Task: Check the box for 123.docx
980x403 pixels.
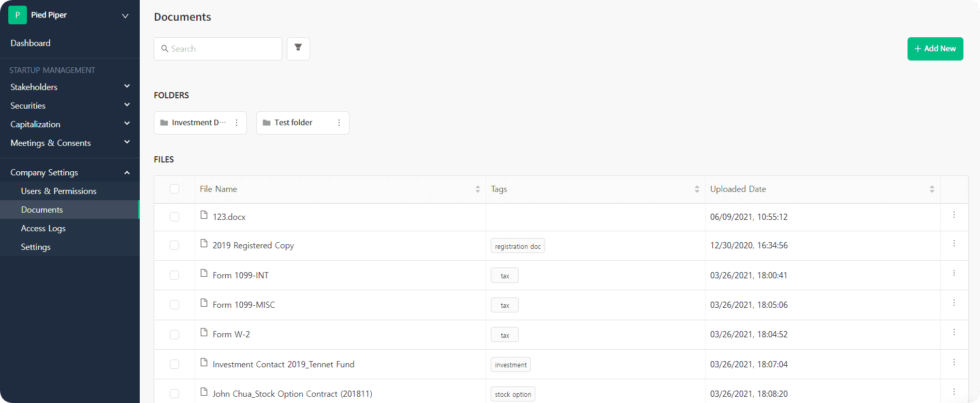Action: [174, 217]
